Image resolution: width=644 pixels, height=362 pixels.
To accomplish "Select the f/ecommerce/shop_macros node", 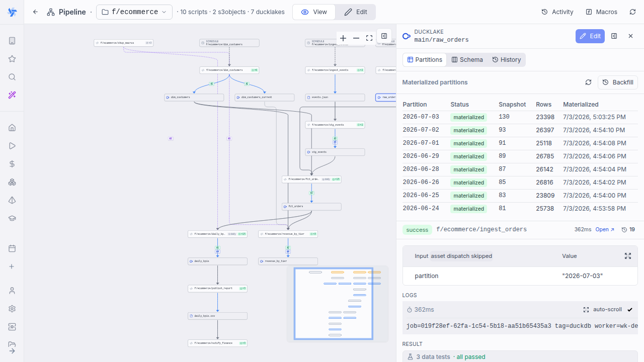I will 123,43.
